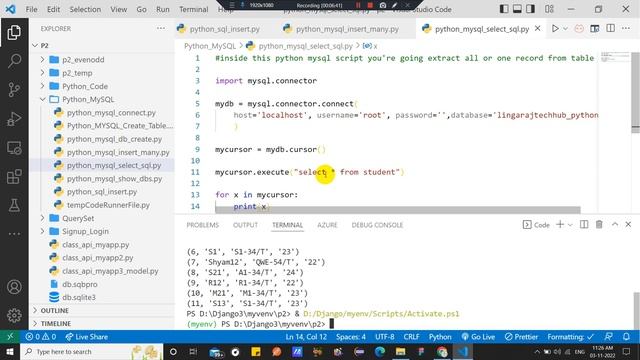This screenshot has height=360, width=640.
Task: Open the DEBUG CONSOLE panel tab
Action: point(377,225)
